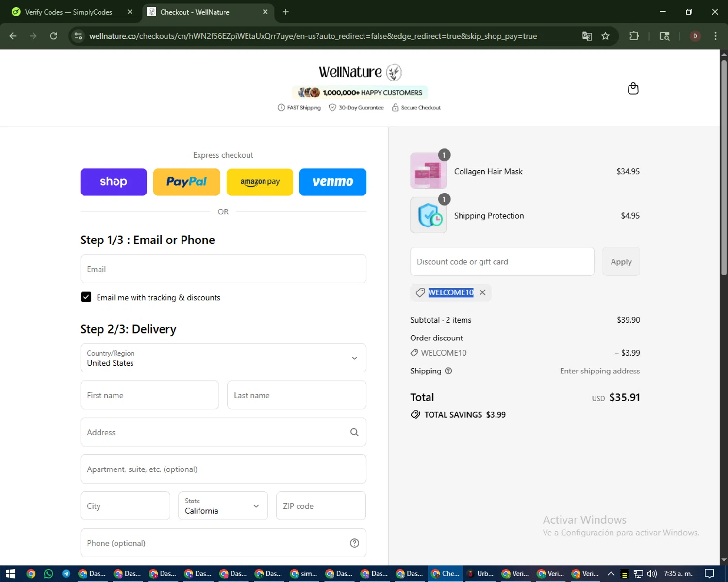Click the shipping info question mark icon
Viewport: 728px width, 582px height.
[x=448, y=371]
